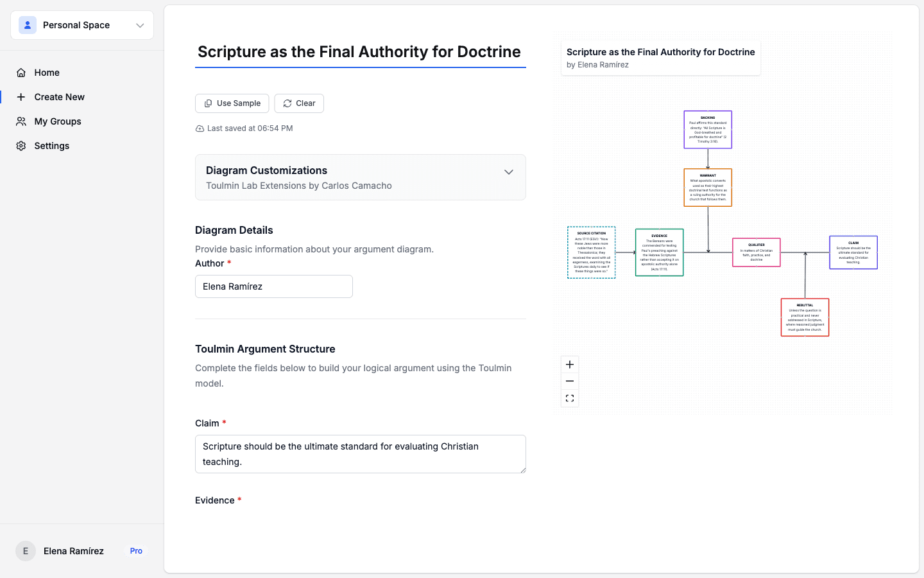Click the user avatar in Personal Space header
Screen dimensions: 924x578
27,24
